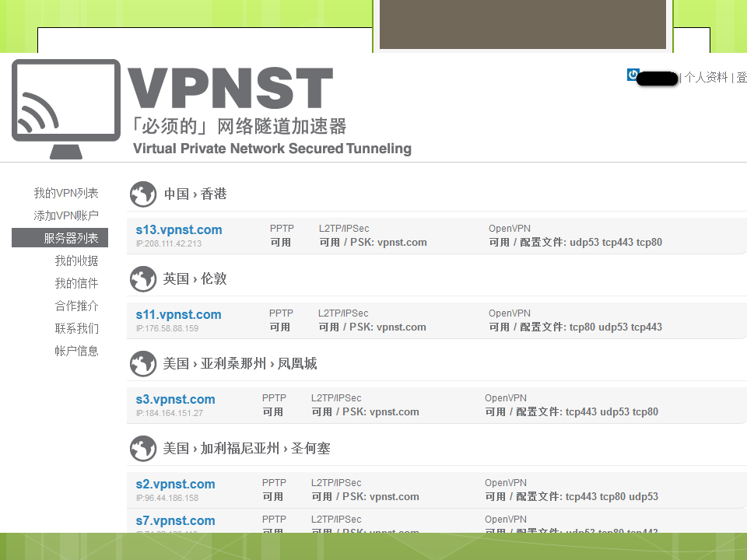Click the s13.vpnst.com server link
The width and height of the screenshot is (747, 560).
179,229
